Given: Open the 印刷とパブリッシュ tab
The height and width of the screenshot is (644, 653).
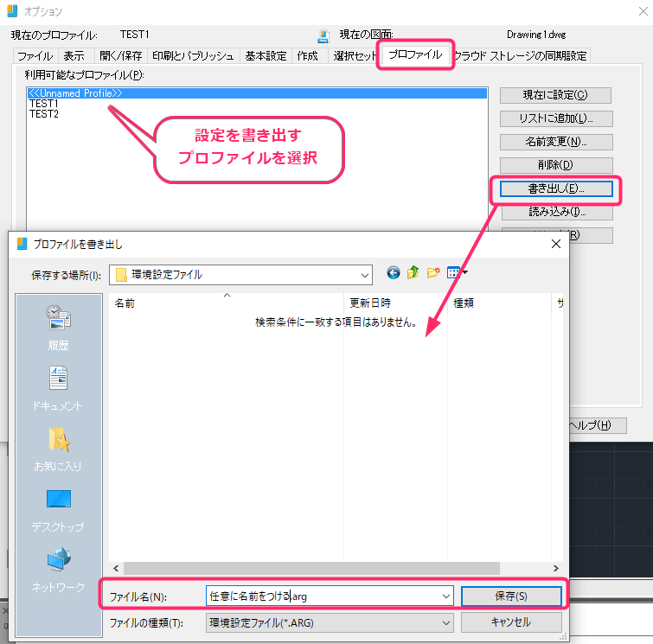Looking at the screenshot, I should coord(193,56).
